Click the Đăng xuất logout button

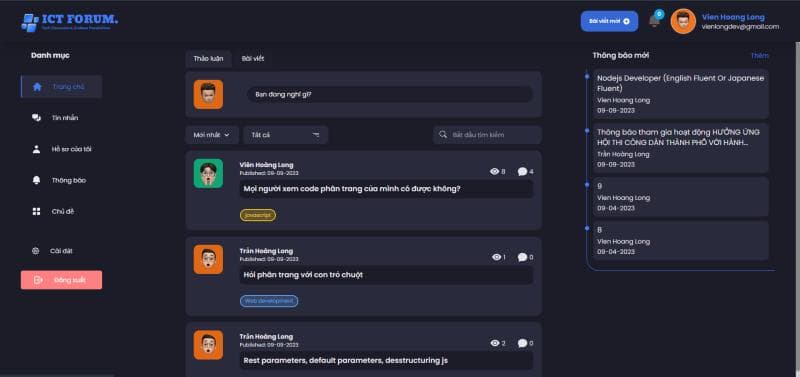(x=61, y=280)
